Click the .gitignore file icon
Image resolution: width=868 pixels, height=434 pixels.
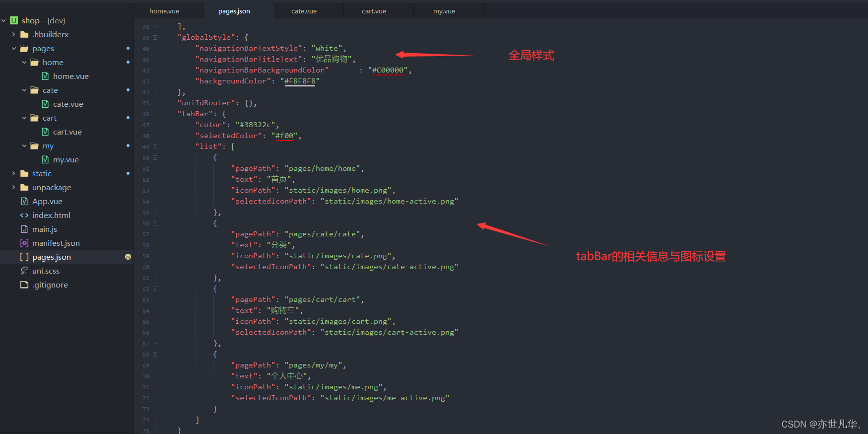[x=24, y=285]
